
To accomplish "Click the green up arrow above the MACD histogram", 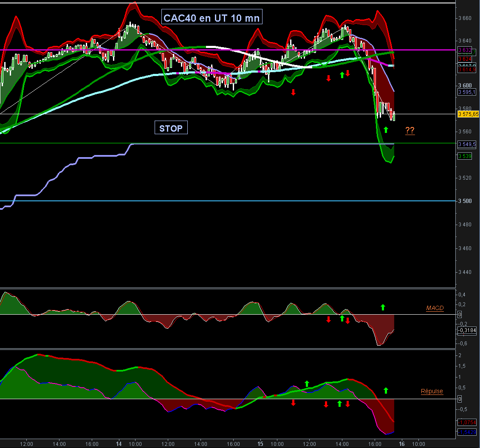I will point(383,307).
